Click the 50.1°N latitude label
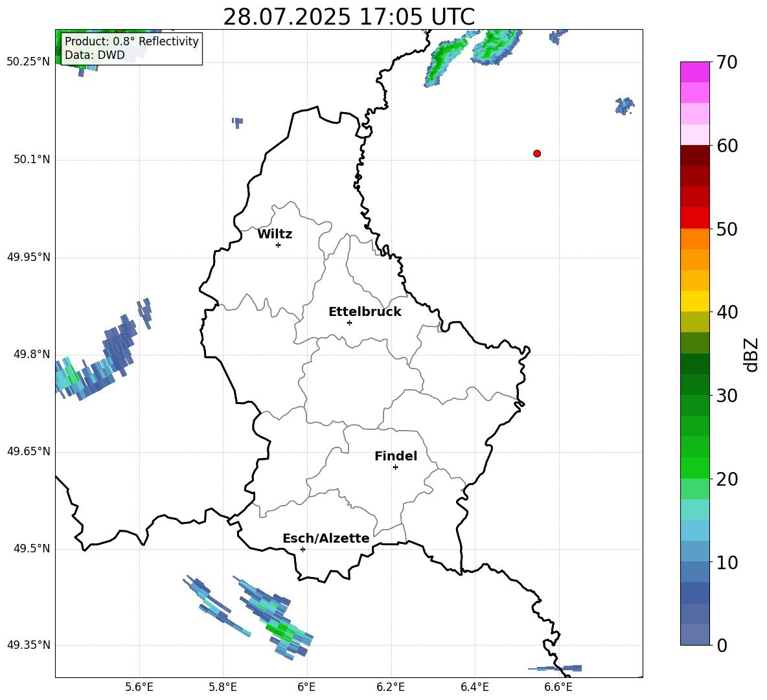 [32, 160]
